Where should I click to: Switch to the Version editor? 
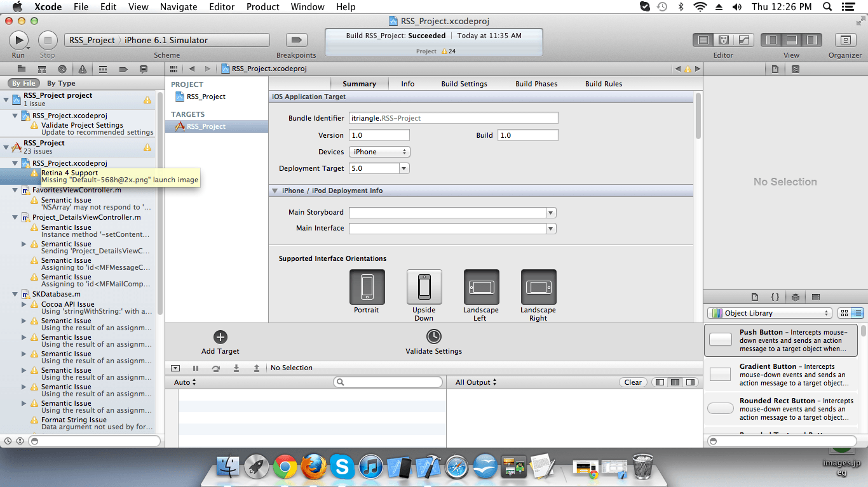pyautogui.click(x=743, y=40)
